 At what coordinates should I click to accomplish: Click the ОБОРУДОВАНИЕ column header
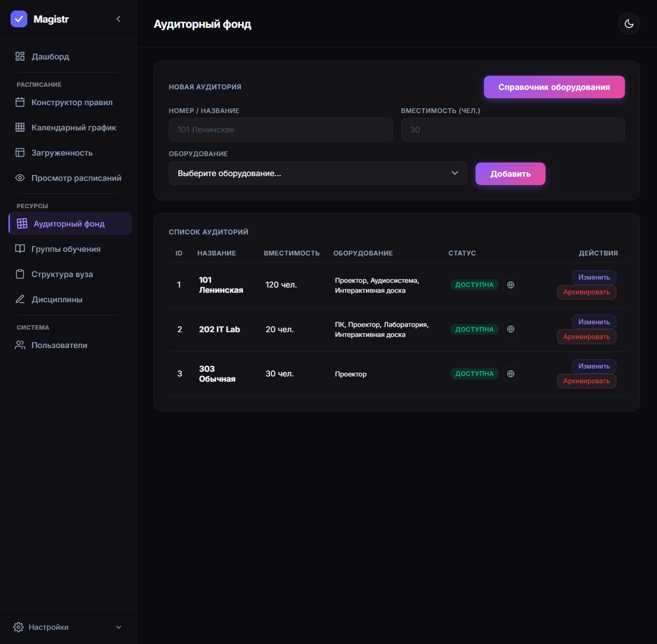coord(363,253)
